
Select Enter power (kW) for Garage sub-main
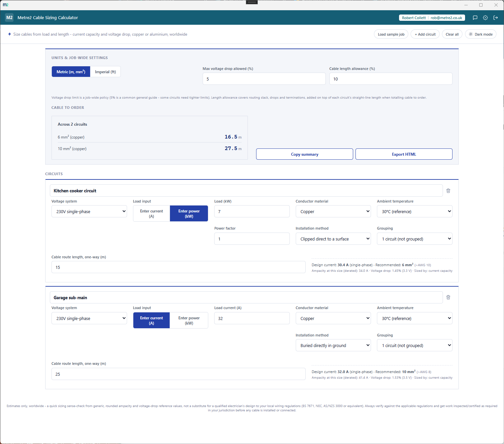189,320
